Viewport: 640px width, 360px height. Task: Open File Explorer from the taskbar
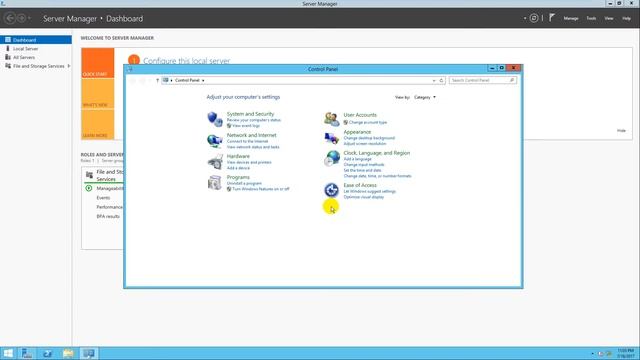(68, 353)
